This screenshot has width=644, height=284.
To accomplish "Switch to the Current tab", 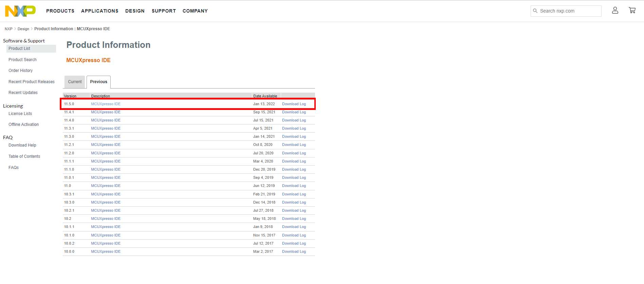I will coord(75,82).
